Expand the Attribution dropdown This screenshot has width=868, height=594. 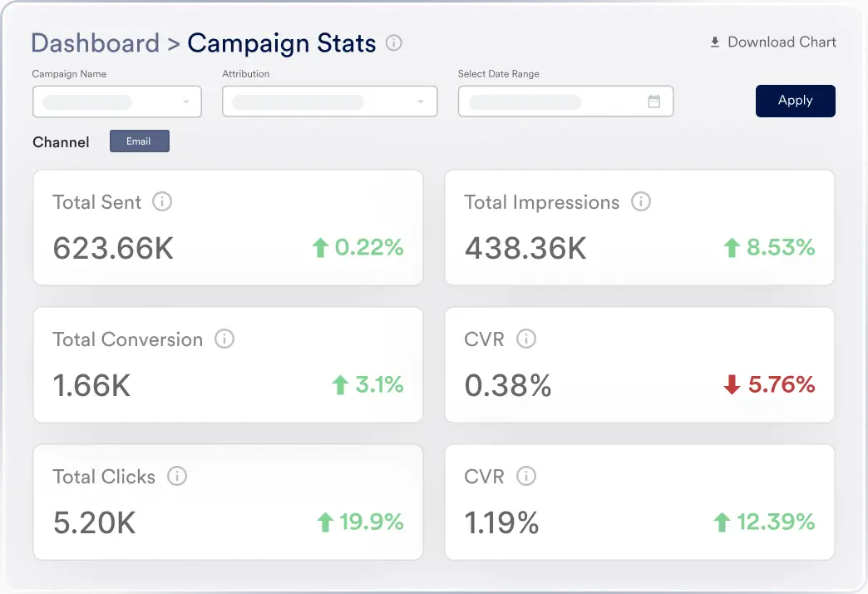click(x=329, y=102)
